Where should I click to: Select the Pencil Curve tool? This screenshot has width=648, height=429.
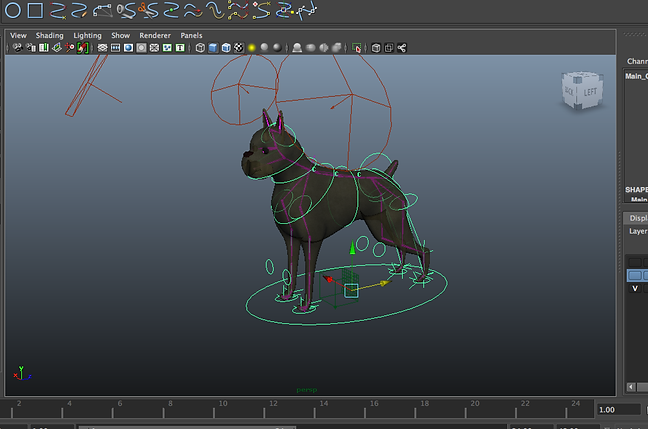79,10
